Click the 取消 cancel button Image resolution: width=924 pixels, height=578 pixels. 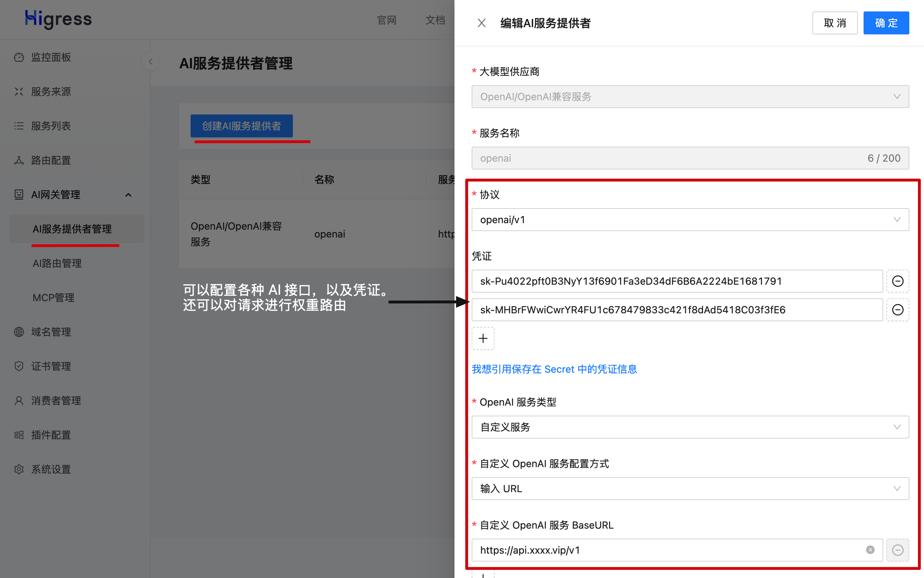point(835,23)
